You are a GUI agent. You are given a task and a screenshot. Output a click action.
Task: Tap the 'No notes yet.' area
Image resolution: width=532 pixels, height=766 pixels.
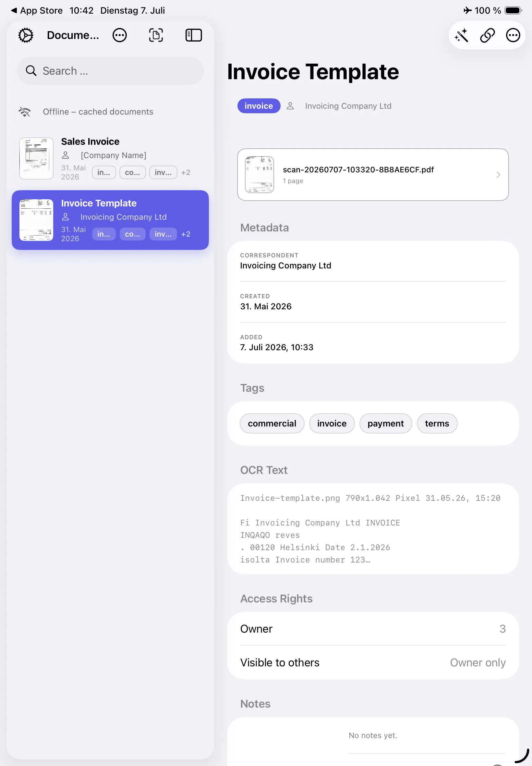coord(373,735)
